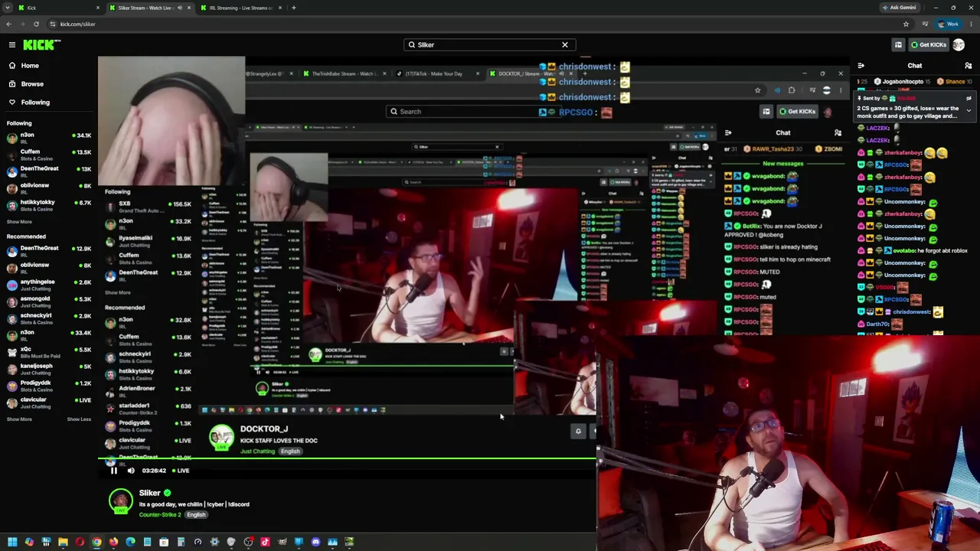
Task: Click the Kick logo
Action: pos(38,44)
